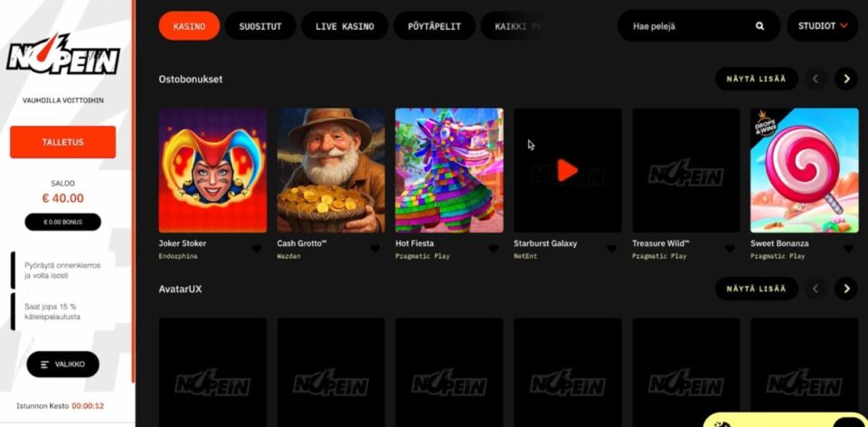Favorite Joker Stoker with heart icon
The image size is (868, 427).
(257, 249)
